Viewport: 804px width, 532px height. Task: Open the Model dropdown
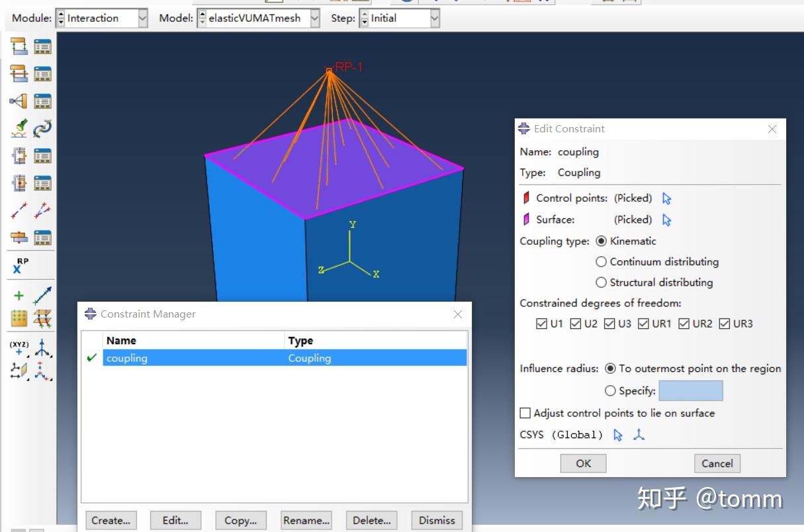click(x=316, y=18)
